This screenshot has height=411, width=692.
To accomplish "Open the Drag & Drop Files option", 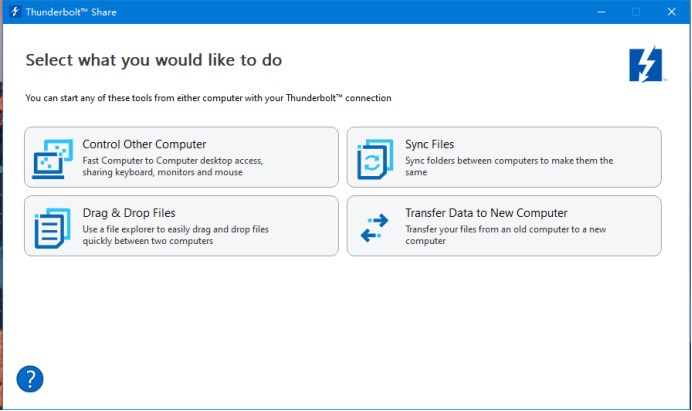I will tap(129, 213).
